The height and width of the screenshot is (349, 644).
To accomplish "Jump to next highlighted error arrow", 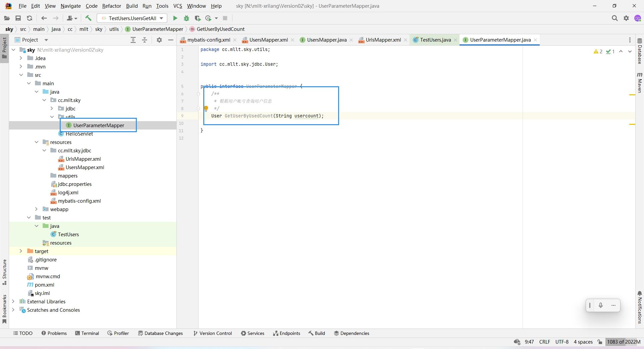I will coord(630,51).
